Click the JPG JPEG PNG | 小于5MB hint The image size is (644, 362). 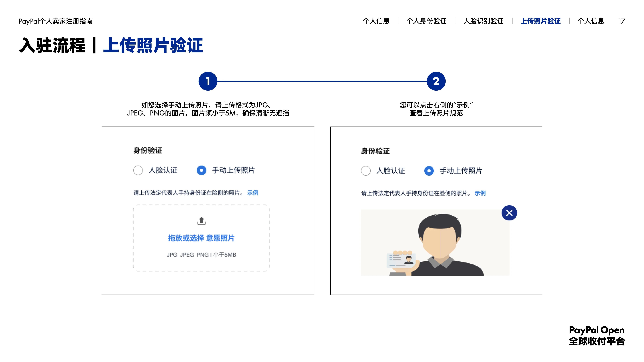(201, 255)
